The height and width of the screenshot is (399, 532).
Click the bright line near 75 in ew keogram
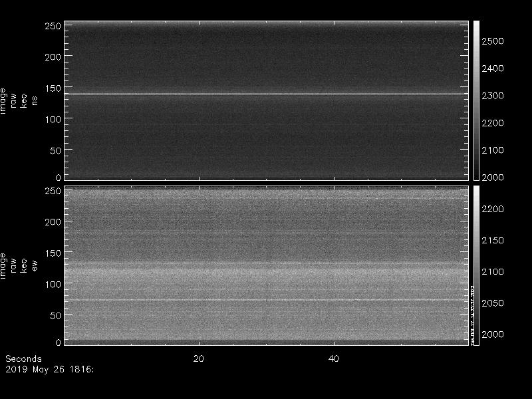click(x=267, y=300)
